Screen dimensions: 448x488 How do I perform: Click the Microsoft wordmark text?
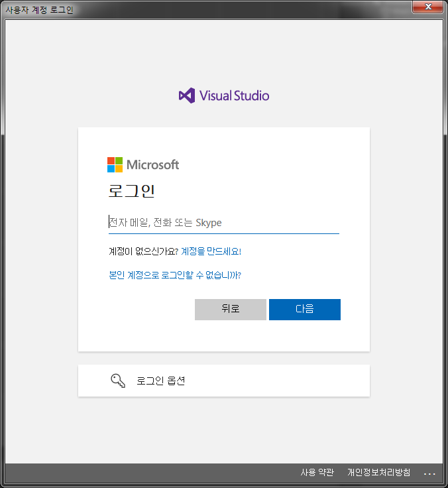pos(152,164)
